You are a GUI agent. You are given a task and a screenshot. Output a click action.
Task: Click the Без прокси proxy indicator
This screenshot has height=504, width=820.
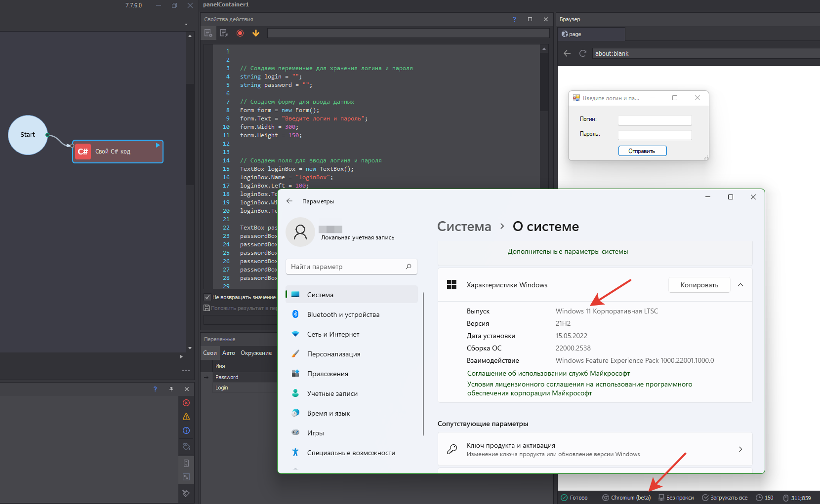point(676,498)
